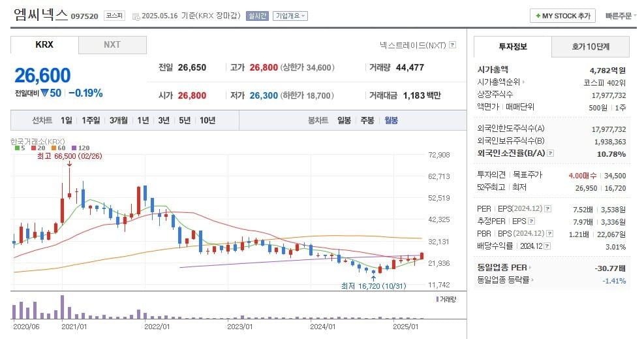Click the 코스피 market badge
Viewport: 644px width, 339px height.
(114, 16)
